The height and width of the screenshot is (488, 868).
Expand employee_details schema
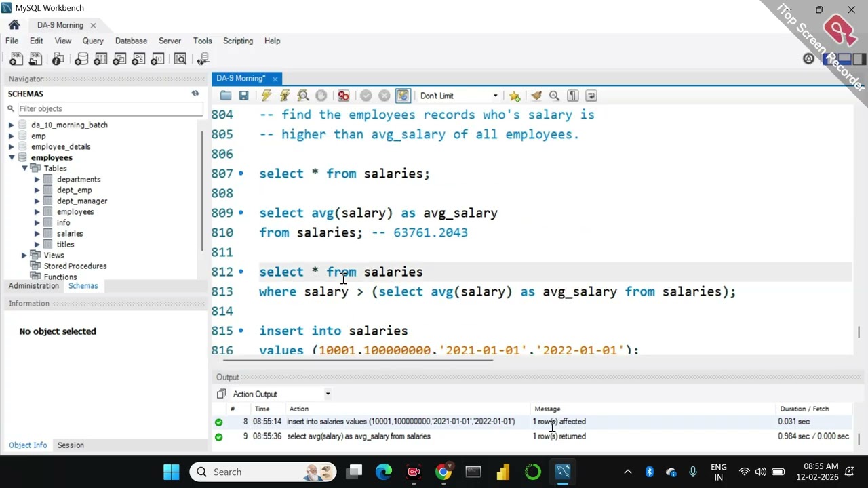(x=11, y=146)
